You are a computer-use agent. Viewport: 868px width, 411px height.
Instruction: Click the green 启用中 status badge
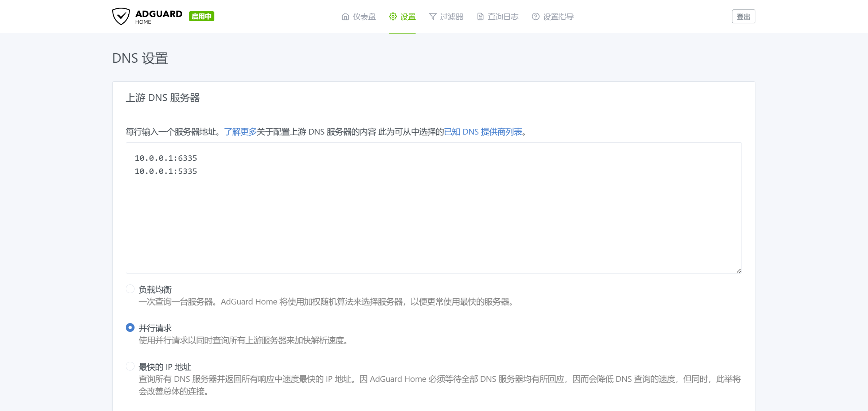point(201,16)
